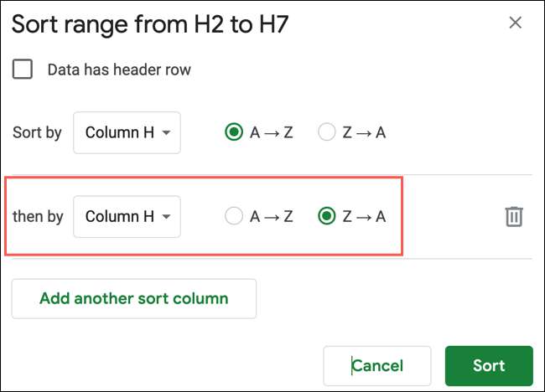The image size is (545, 392).
Task: Click the "Data has header row" label text
Action: pyautogui.click(x=119, y=70)
